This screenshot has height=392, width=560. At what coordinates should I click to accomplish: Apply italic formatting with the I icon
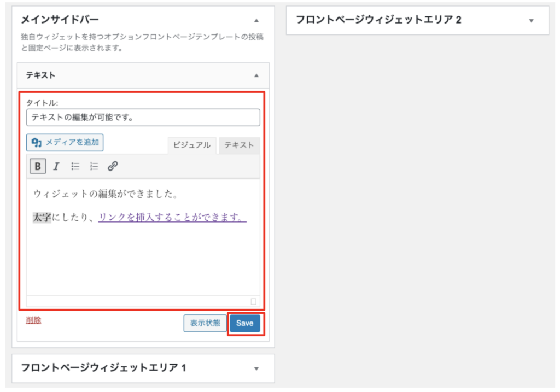pyautogui.click(x=56, y=166)
